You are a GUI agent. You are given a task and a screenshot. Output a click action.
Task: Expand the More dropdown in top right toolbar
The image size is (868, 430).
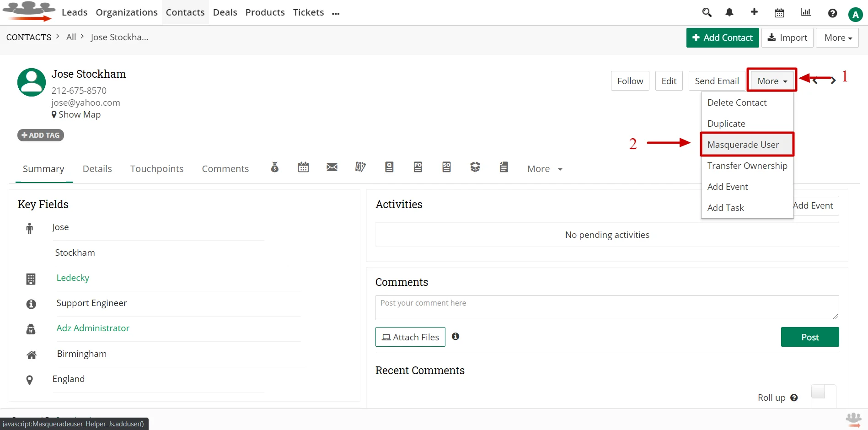837,38
